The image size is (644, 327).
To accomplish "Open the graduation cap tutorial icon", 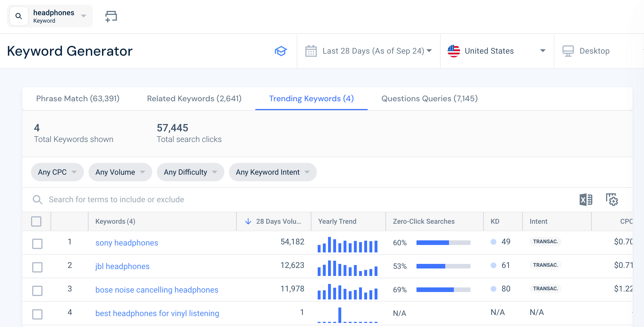I will pos(281,51).
